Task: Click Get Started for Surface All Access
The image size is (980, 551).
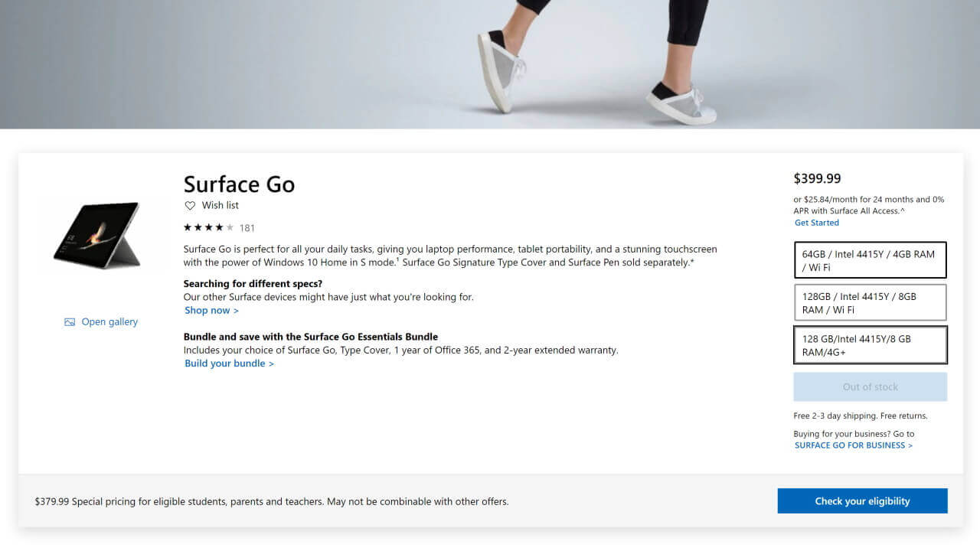Action: click(x=817, y=223)
